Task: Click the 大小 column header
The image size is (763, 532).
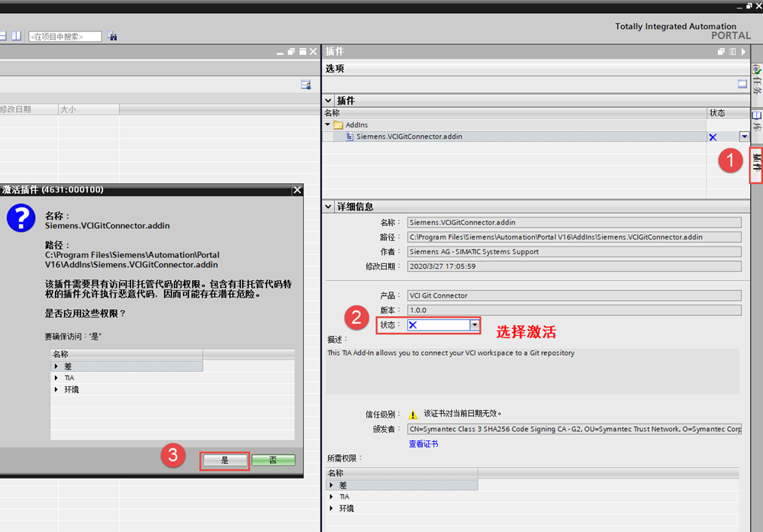Action: pos(89,109)
